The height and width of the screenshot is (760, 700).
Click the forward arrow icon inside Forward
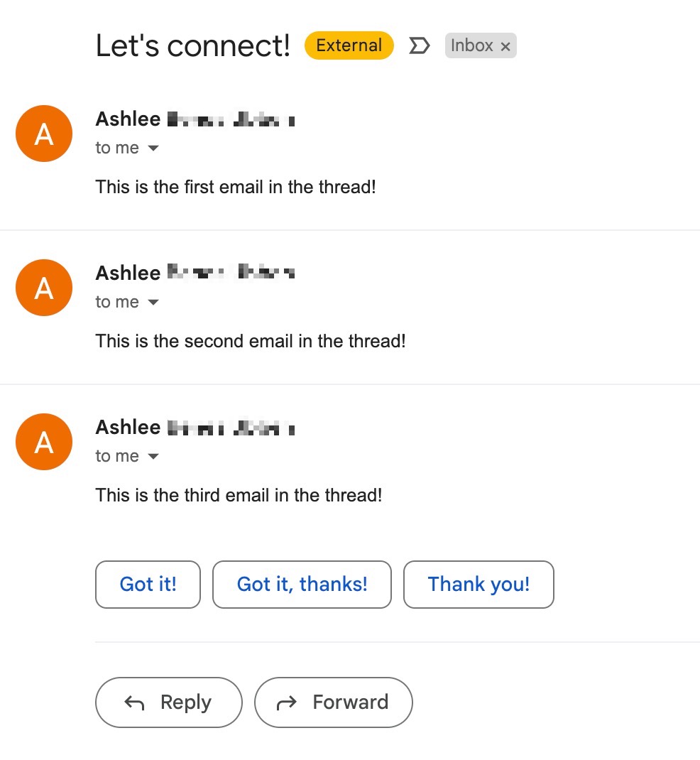(287, 702)
